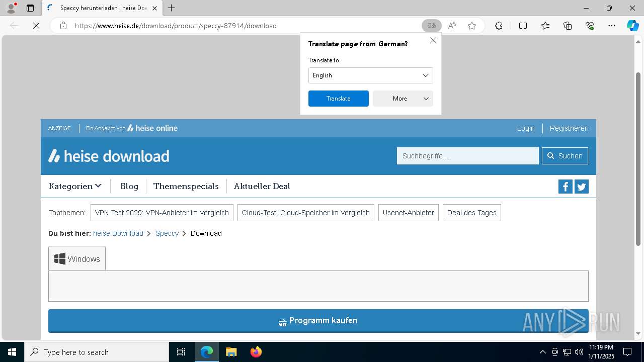Image resolution: width=644 pixels, height=362 pixels.
Task: Open the Translate to English dropdown
Action: (x=370, y=75)
